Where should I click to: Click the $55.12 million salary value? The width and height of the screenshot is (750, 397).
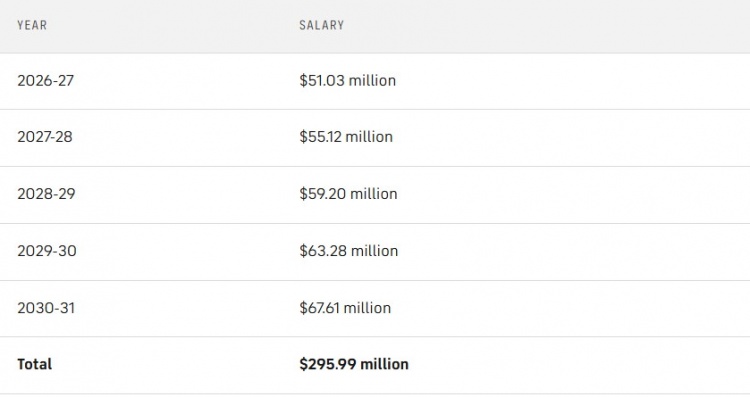pos(346,137)
